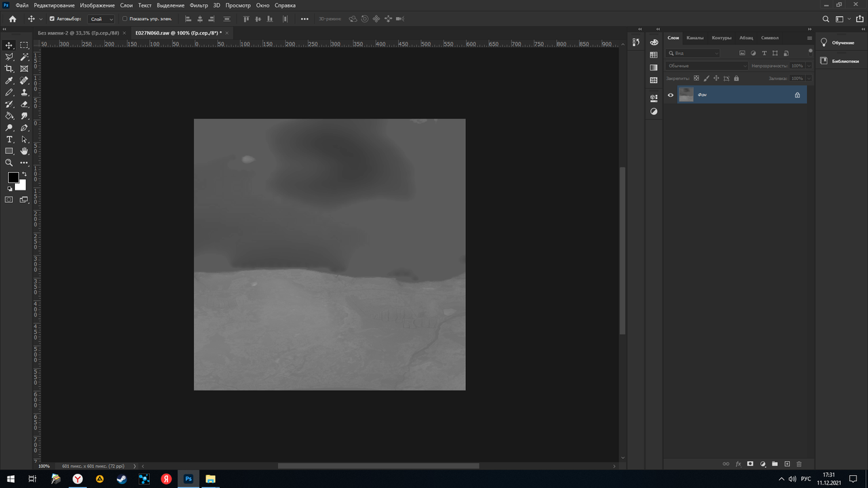Select the Zoom tool
Image resolution: width=868 pixels, height=488 pixels.
9,163
